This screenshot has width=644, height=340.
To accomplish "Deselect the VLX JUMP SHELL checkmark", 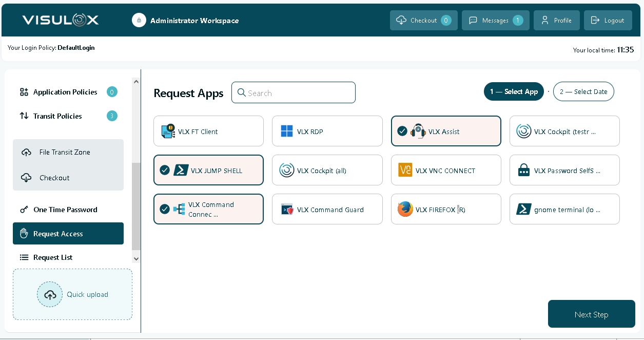I will pos(165,171).
